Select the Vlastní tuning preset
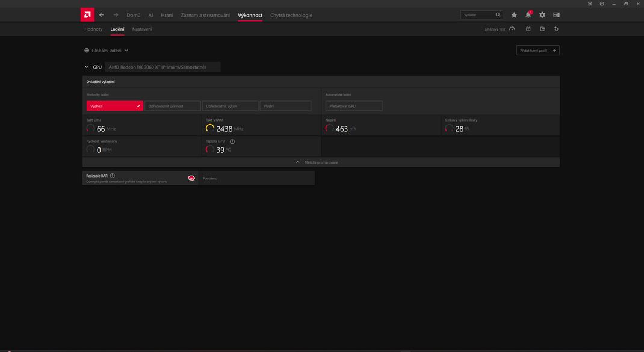This screenshot has height=352, width=644. pyautogui.click(x=285, y=106)
